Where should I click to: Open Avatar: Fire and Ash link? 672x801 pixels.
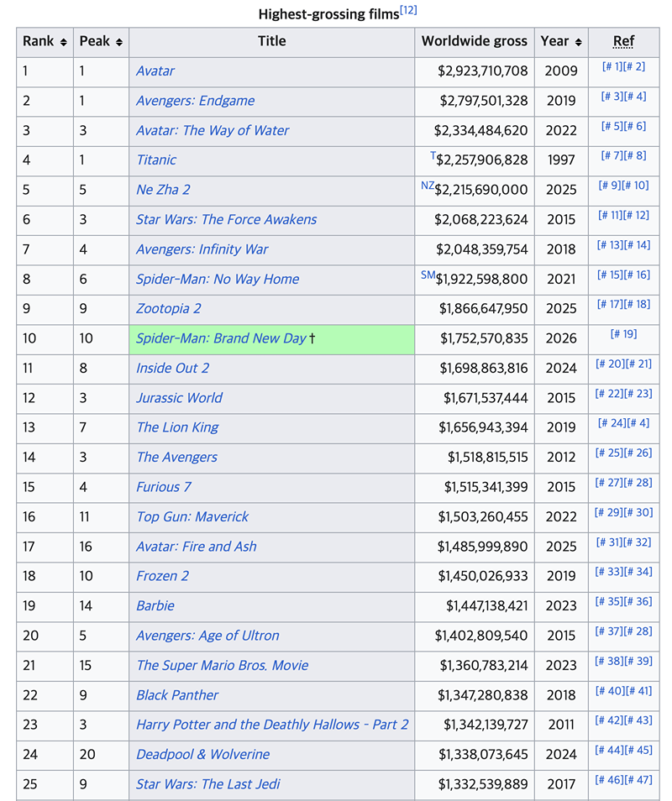point(197,546)
